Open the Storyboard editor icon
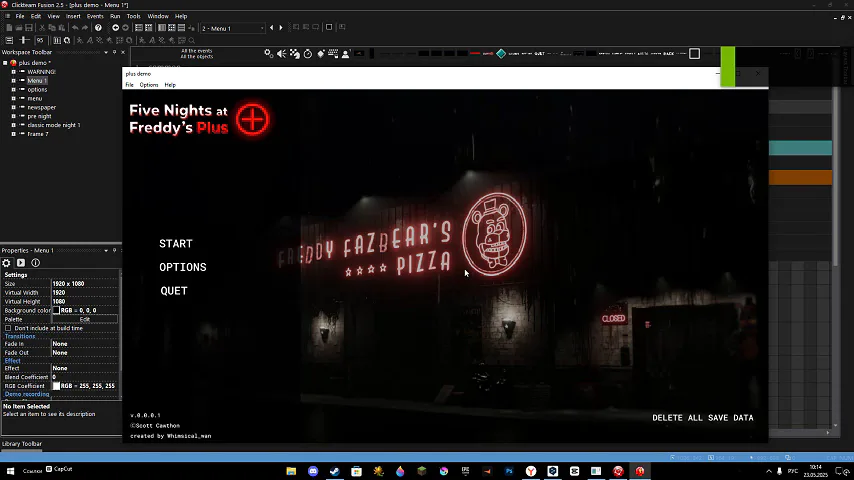The width and height of the screenshot is (854, 480). point(139,28)
